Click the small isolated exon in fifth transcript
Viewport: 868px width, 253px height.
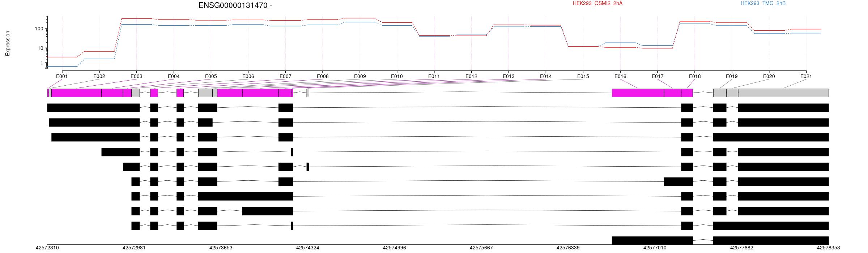pyautogui.click(x=308, y=167)
